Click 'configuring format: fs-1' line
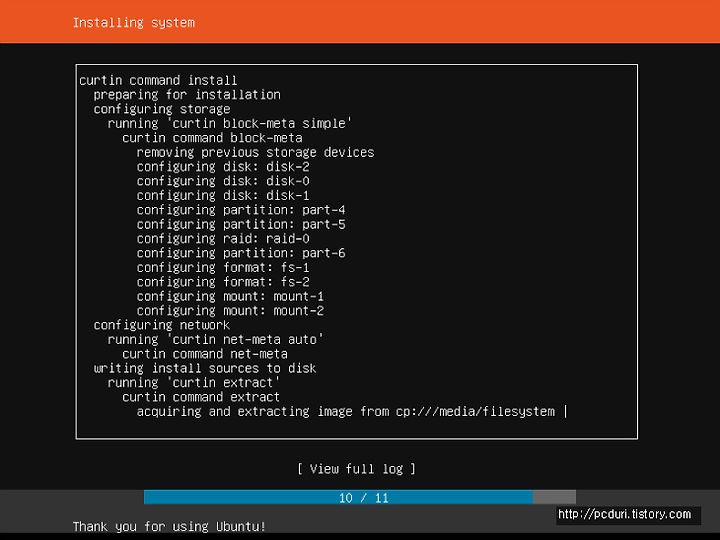The width and height of the screenshot is (720, 540). pos(223,268)
